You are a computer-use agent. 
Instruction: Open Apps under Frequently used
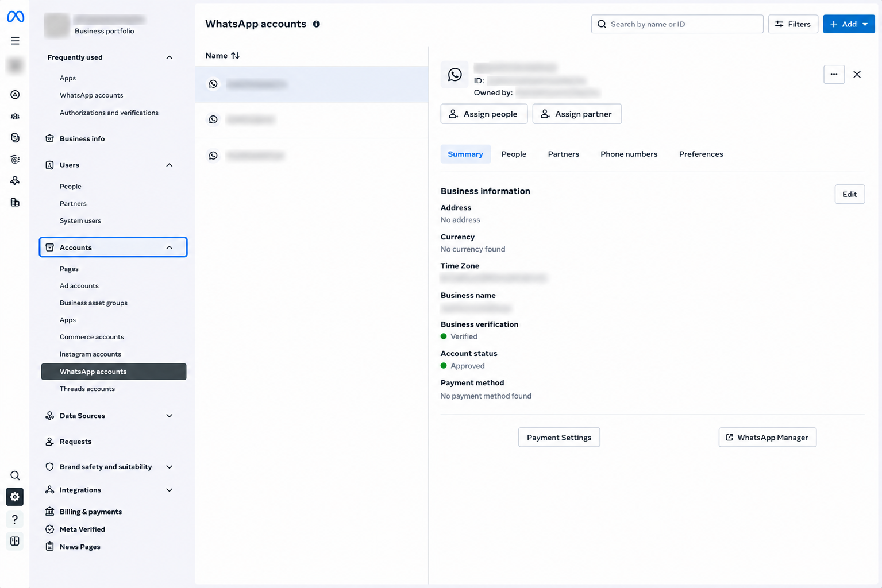[x=68, y=78]
